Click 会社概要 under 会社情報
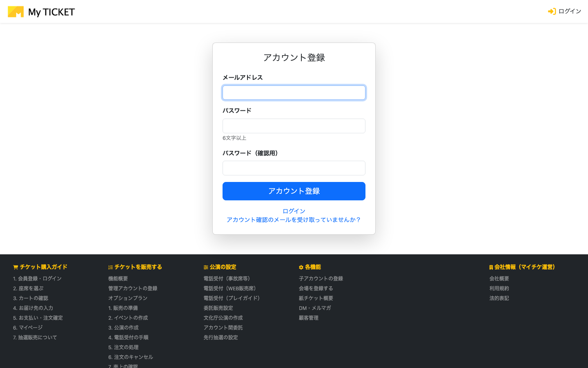 499,278
